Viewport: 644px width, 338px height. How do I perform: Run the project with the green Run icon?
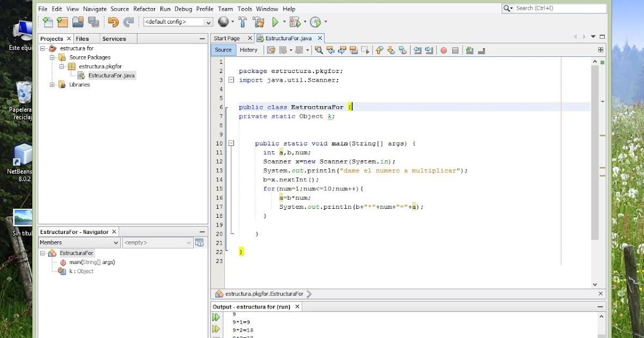pyautogui.click(x=276, y=22)
